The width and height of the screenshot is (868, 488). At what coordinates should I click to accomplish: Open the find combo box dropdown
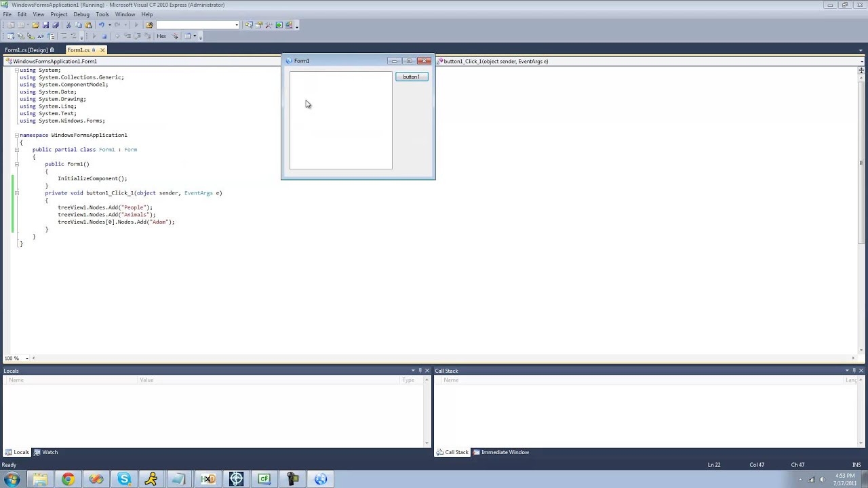[237, 25]
